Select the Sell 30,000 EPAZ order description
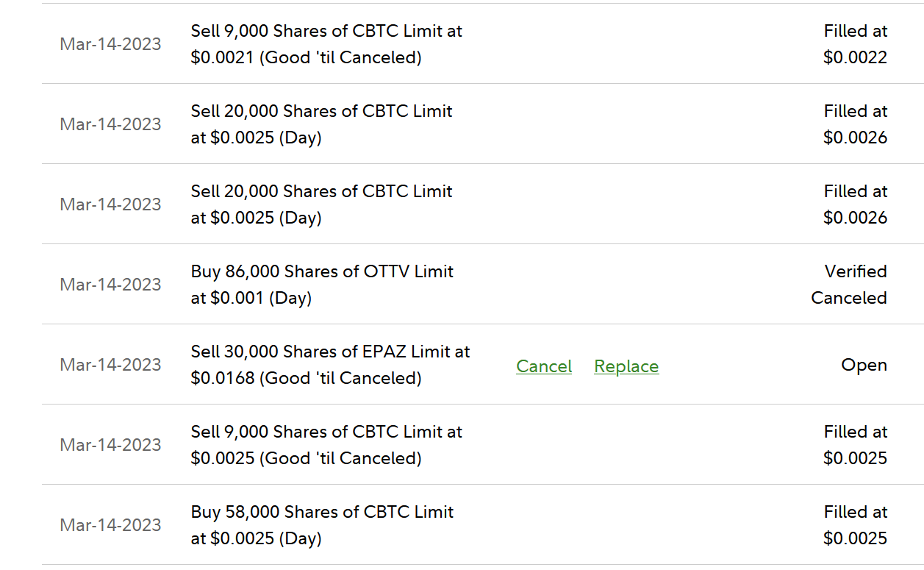The width and height of the screenshot is (924, 570). 330,365
